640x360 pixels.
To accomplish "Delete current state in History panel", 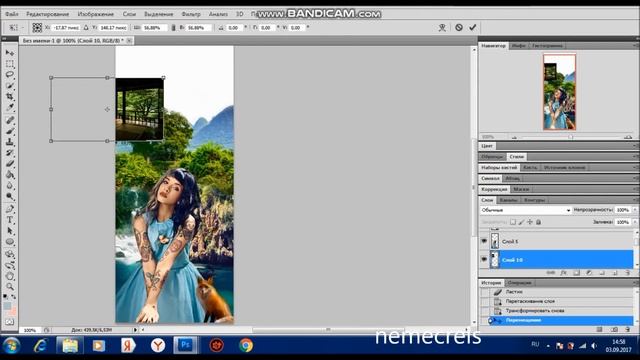I will pos(627,329).
